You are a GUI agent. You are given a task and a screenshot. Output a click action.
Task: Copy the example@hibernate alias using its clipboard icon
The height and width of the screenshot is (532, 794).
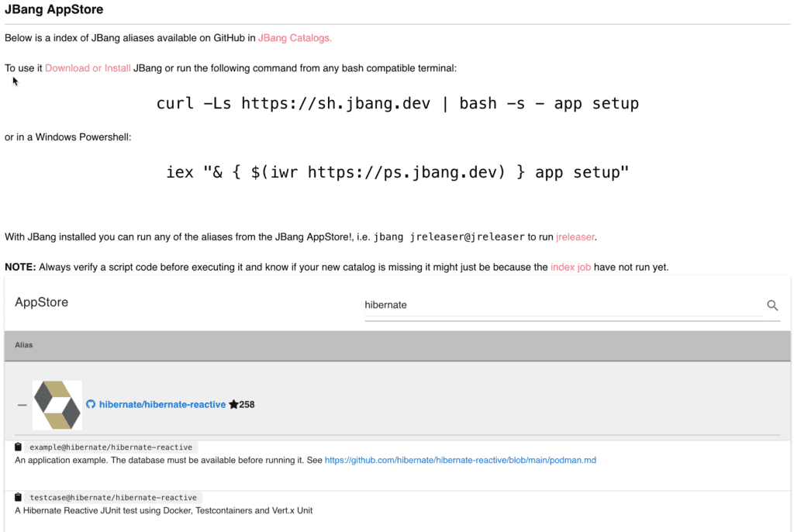[x=17, y=446]
